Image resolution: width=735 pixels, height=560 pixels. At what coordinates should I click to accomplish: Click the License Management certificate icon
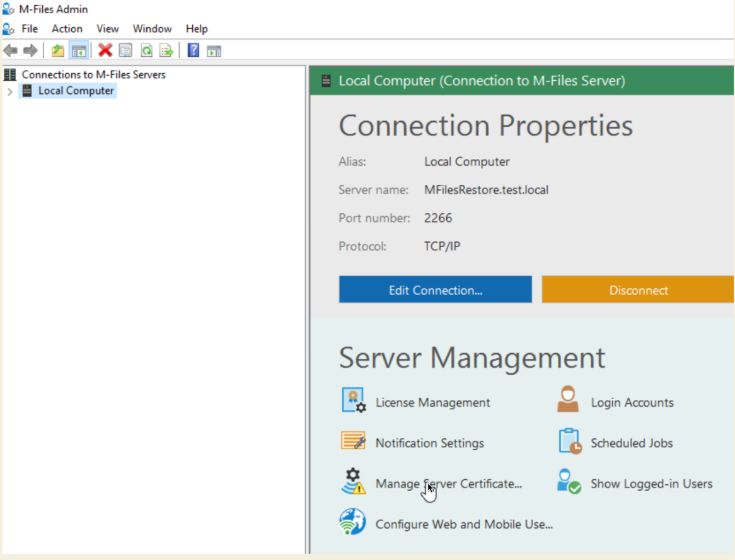pyautogui.click(x=354, y=400)
